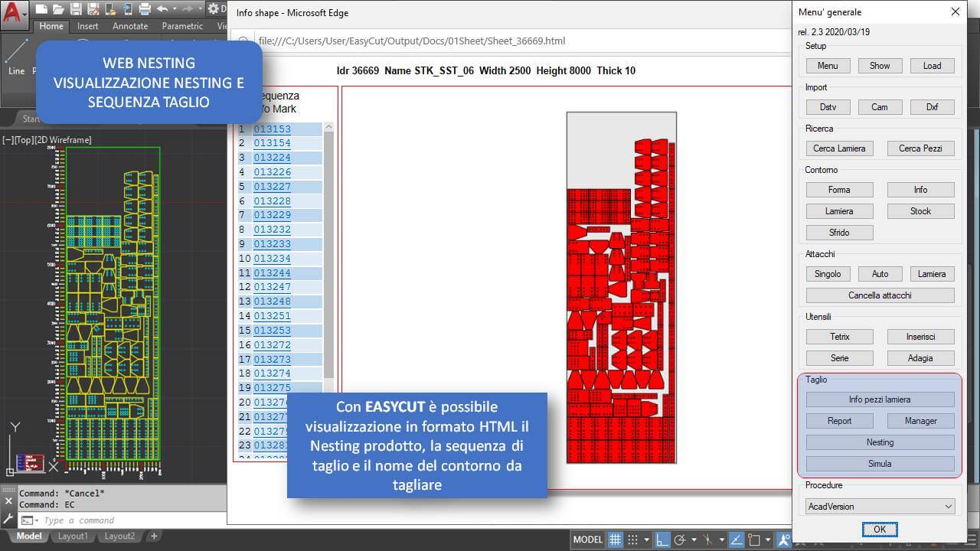Click the red nested sheet preview image

[x=621, y=288]
